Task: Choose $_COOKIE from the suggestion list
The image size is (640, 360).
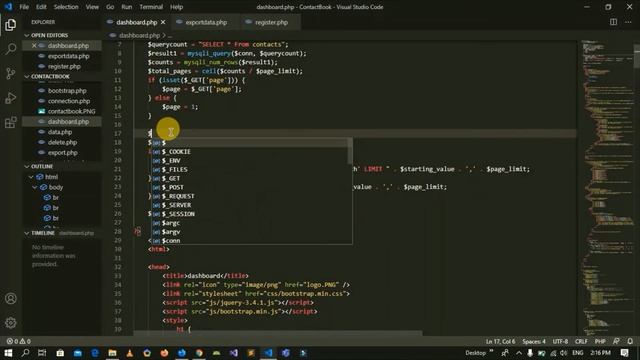Action: click(249, 152)
